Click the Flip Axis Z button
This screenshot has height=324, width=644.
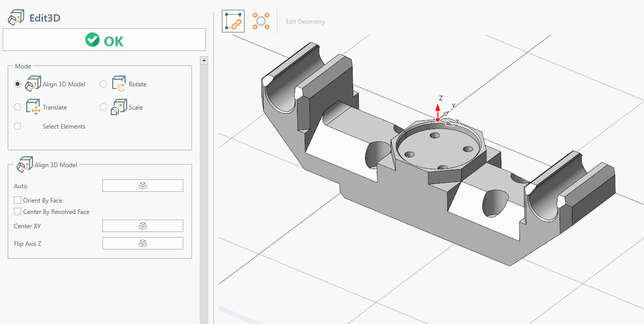coord(143,243)
